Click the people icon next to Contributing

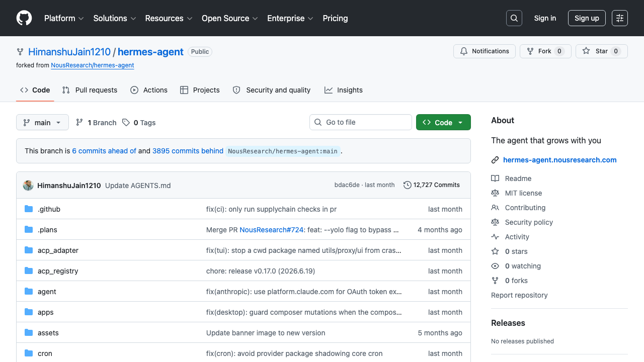495,208
